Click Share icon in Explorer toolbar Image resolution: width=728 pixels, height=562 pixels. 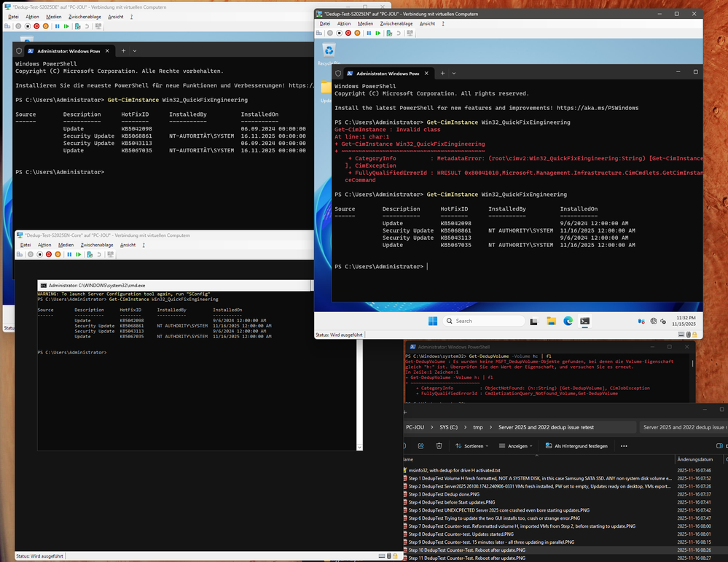423,446
